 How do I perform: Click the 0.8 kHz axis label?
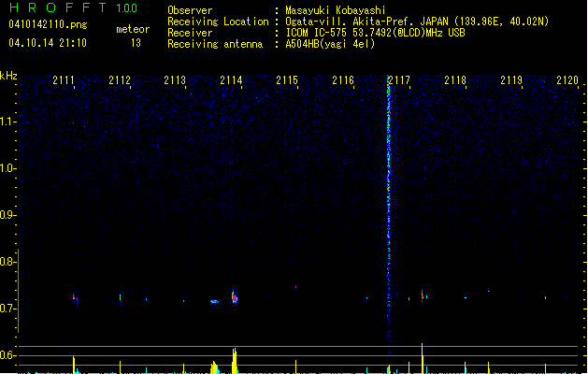[7, 262]
